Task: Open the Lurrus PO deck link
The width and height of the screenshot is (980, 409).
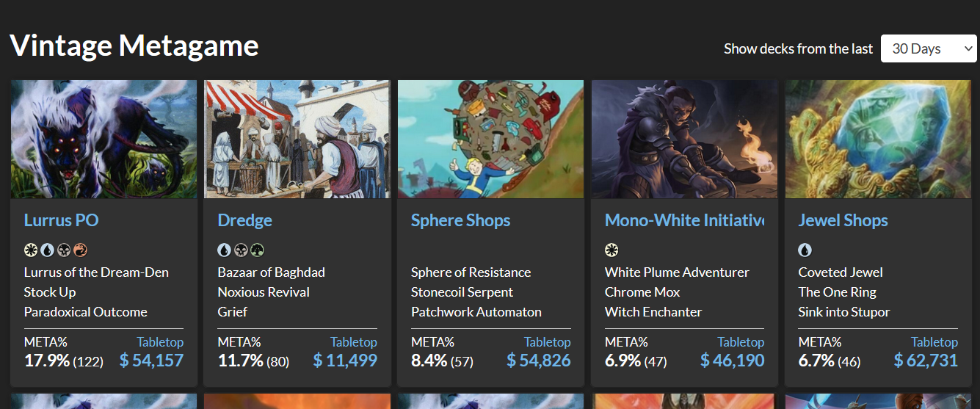Action: [61, 220]
